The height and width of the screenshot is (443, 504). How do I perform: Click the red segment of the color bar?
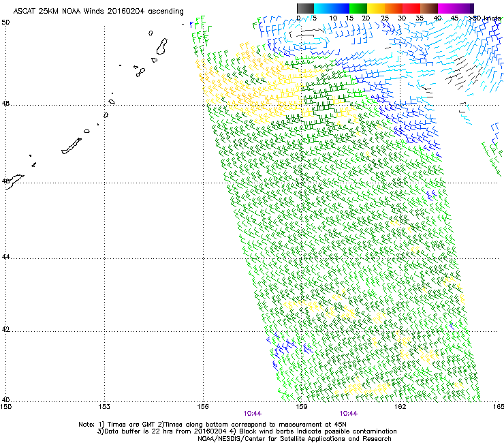coord(411,8)
